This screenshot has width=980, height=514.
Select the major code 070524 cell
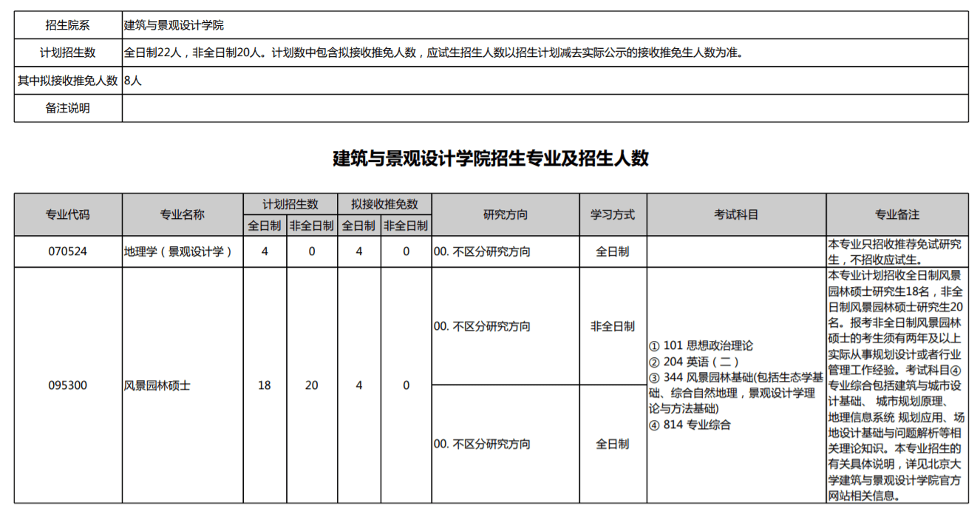tap(68, 251)
